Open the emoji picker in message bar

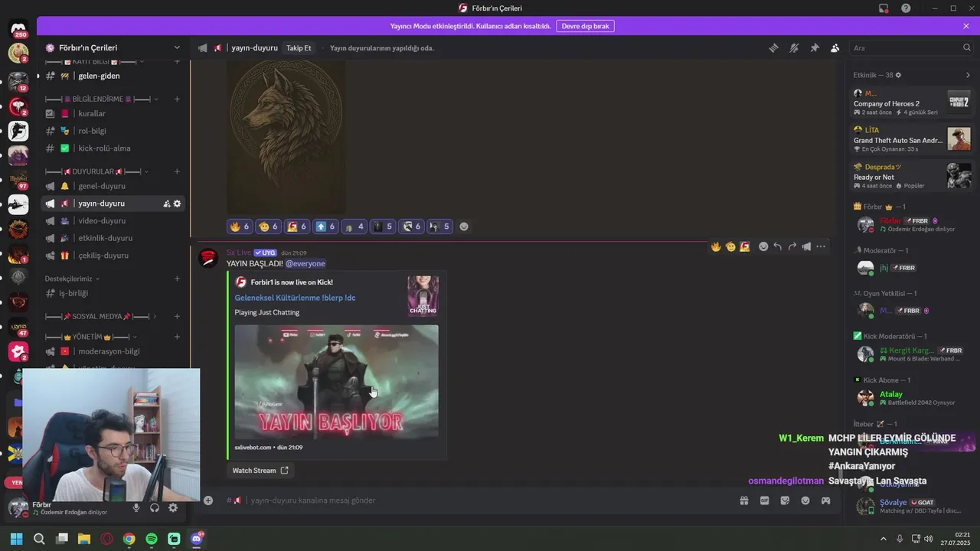[x=805, y=500]
